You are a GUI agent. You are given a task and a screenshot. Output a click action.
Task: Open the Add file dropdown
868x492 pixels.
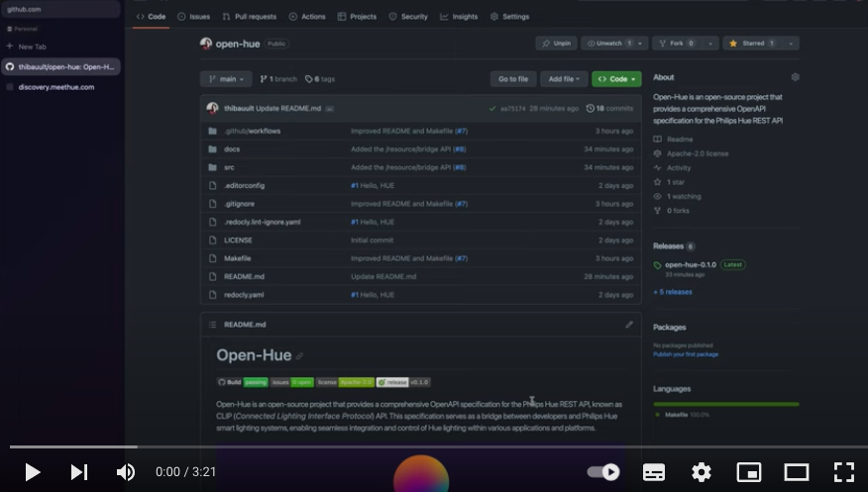564,79
